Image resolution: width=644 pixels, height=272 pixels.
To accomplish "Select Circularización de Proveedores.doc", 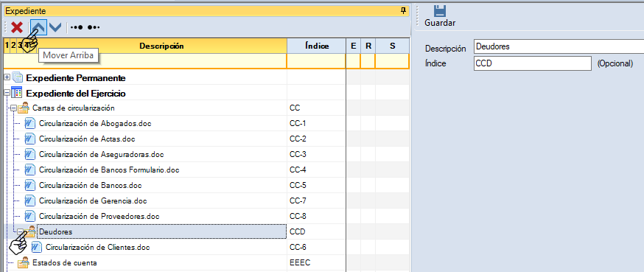I will [99, 216].
